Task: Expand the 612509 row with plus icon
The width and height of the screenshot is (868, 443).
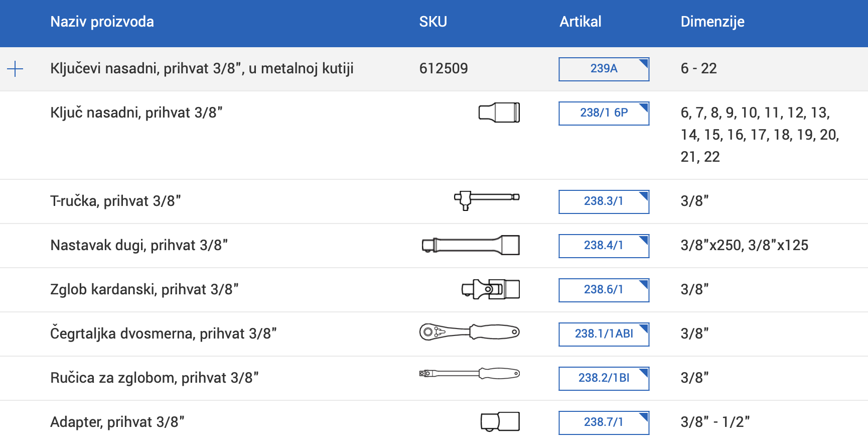Action: click(16, 69)
